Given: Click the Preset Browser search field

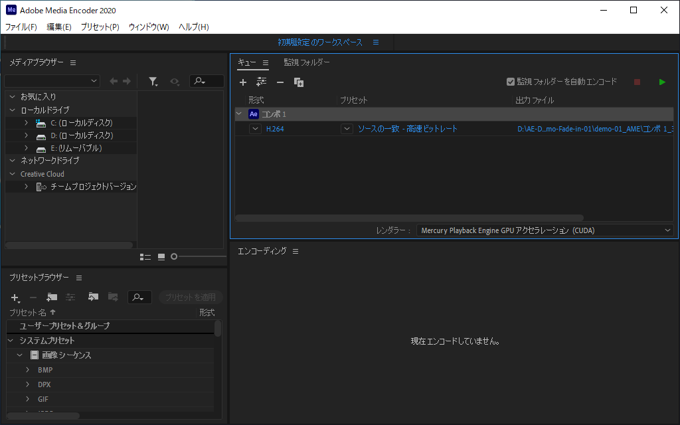Looking at the screenshot, I should (x=139, y=297).
